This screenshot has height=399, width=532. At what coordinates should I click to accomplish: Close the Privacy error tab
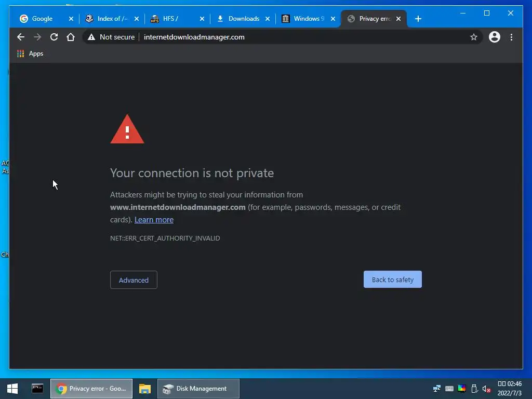click(398, 19)
